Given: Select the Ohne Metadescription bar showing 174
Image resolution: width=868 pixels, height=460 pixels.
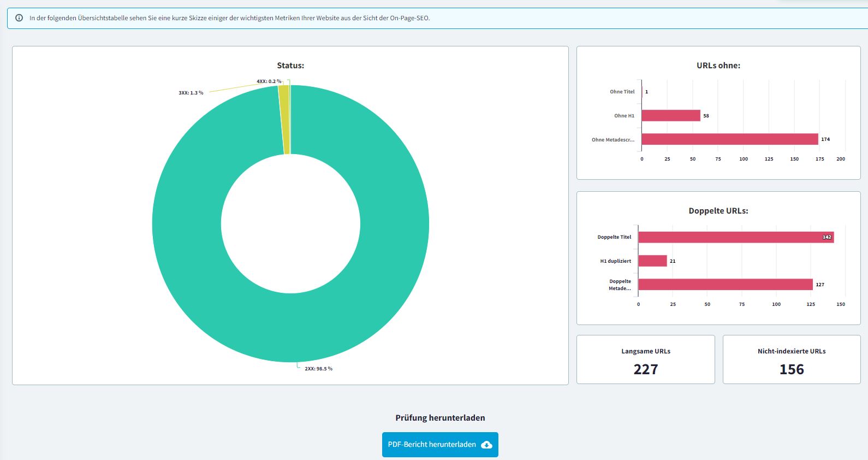Looking at the screenshot, I should click(x=729, y=139).
